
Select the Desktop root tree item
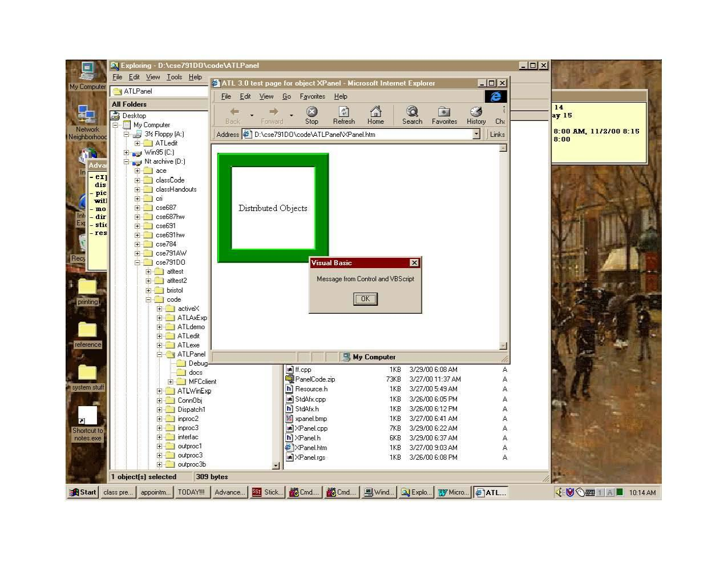point(134,116)
